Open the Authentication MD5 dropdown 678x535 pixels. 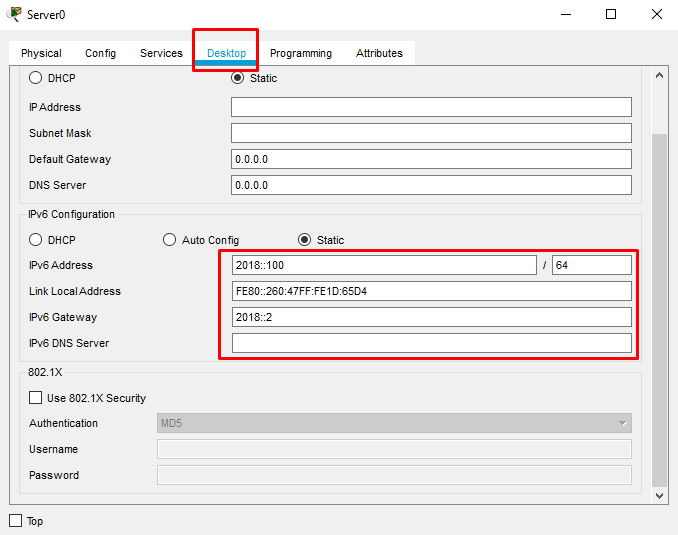click(x=394, y=423)
